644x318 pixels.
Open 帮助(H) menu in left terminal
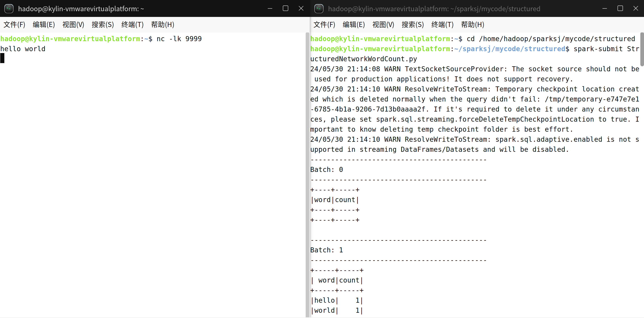tap(163, 24)
